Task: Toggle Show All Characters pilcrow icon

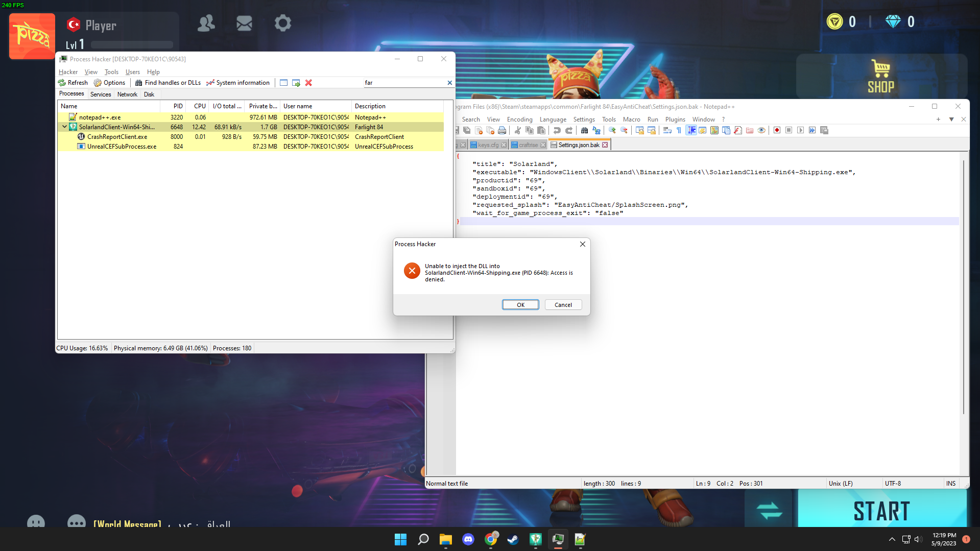Action: pyautogui.click(x=679, y=131)
